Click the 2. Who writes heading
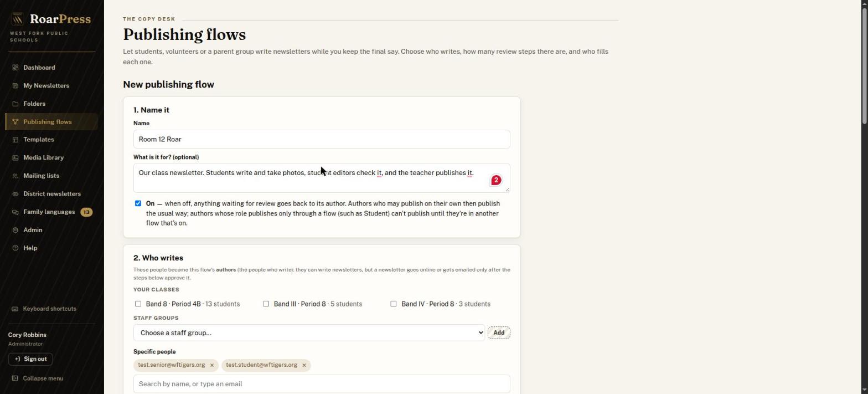 158,258
